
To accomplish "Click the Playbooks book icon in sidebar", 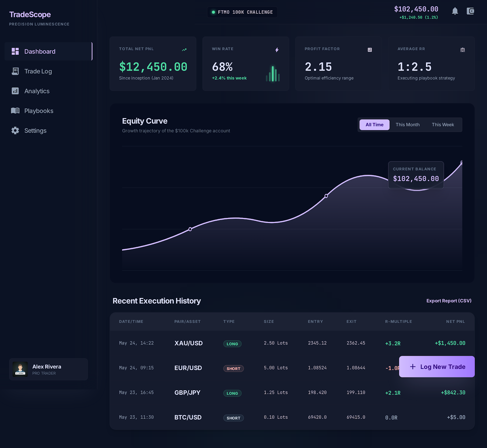I will pos(15,111).
